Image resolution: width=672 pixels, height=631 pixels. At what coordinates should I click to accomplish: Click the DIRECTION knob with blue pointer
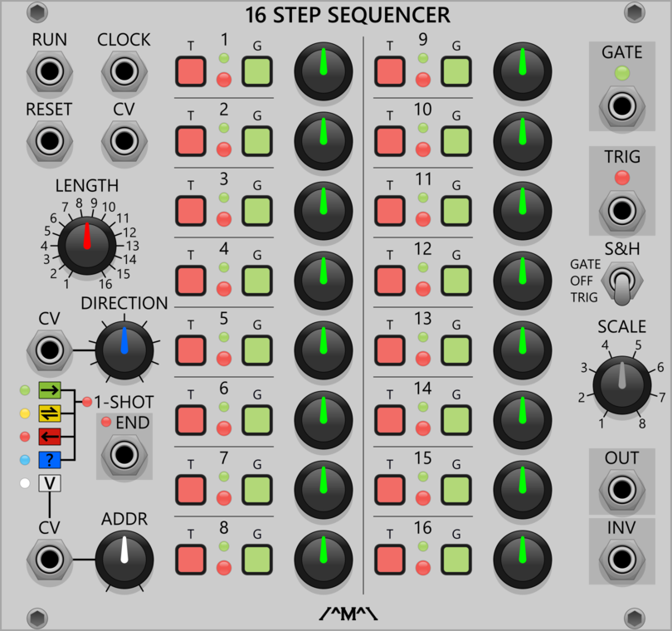[124, 350]
